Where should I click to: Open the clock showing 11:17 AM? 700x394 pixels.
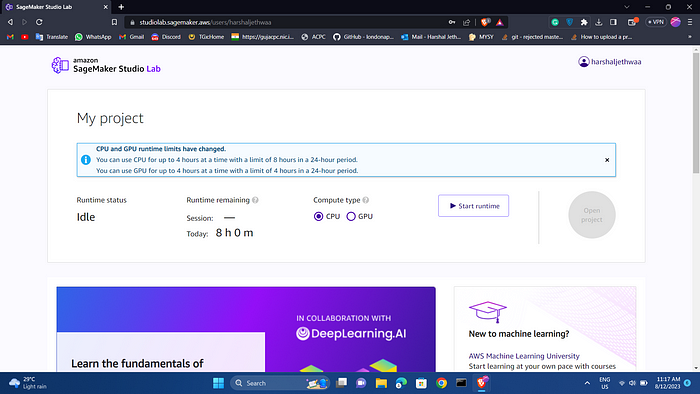click(x=668, y=383)
